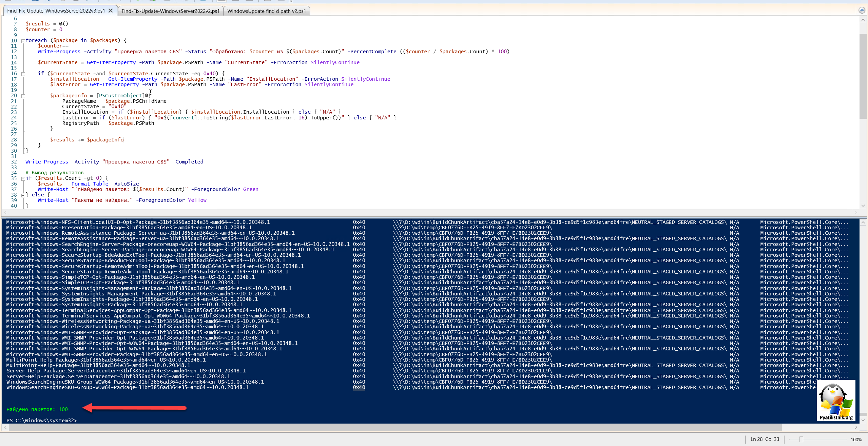Collapse the foreach block on line 10
868x446 pixels.
(23, 41)
